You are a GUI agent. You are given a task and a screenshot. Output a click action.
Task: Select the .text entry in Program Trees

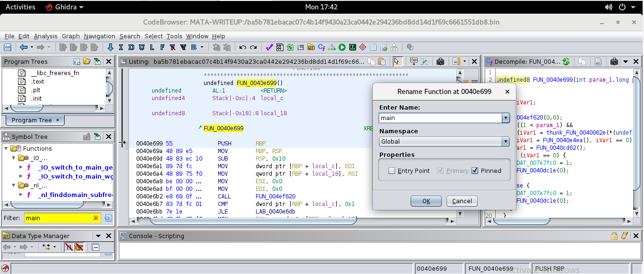click(38, 81)
